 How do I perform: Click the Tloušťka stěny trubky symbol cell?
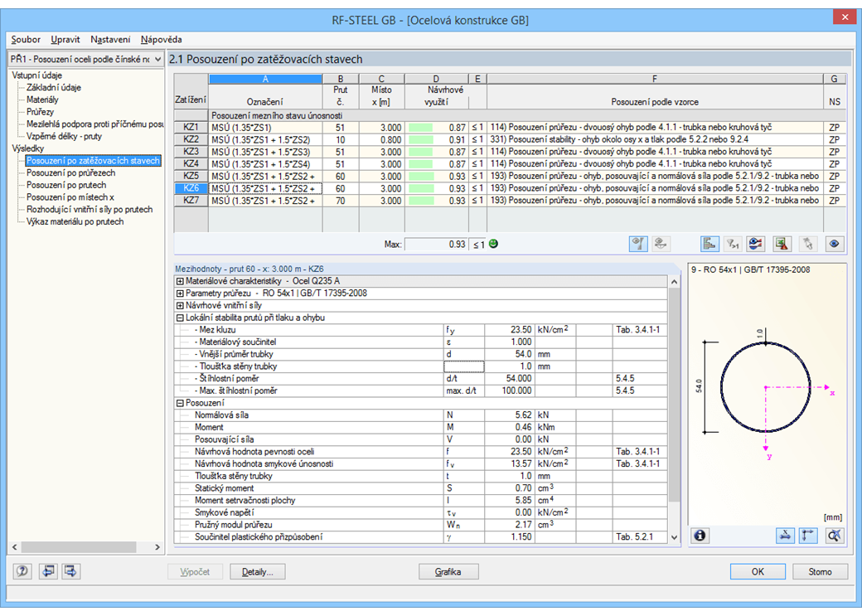pos(464,366)
